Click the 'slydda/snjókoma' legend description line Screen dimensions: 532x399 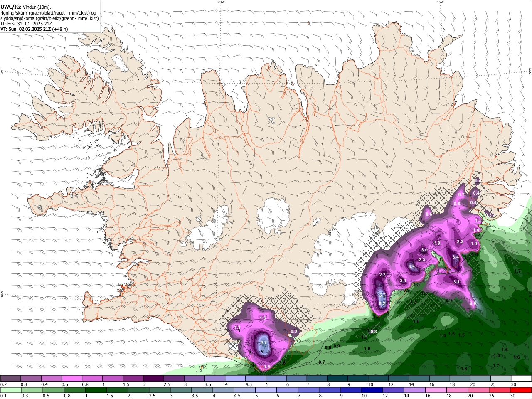49,18
